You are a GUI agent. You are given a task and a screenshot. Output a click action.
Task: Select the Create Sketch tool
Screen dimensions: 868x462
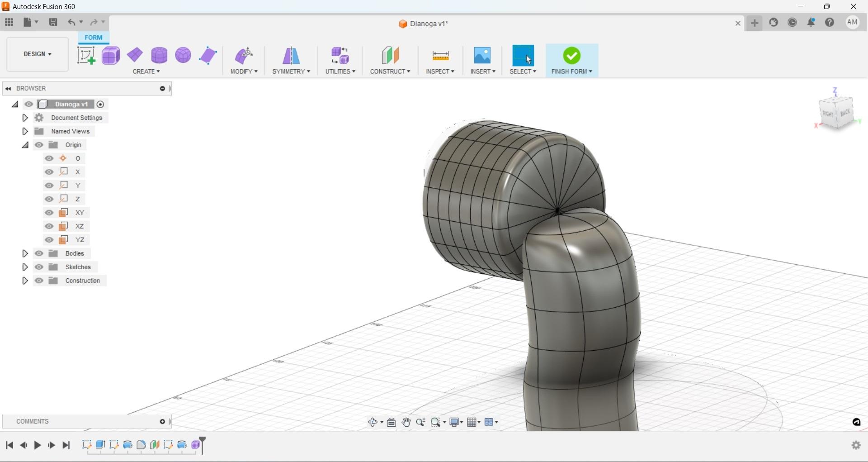[x=86, y=55]
